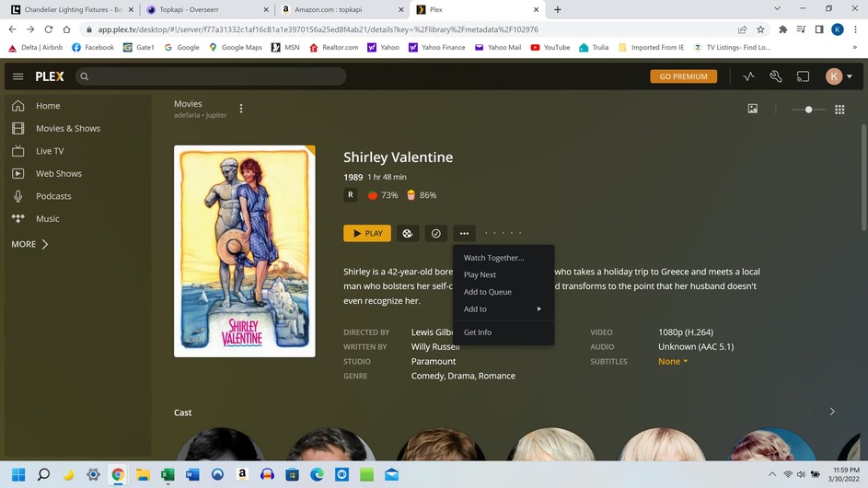Screen dimensions: 868x488
Task: Click the year 1989
Action: click(x=353, y=178)
